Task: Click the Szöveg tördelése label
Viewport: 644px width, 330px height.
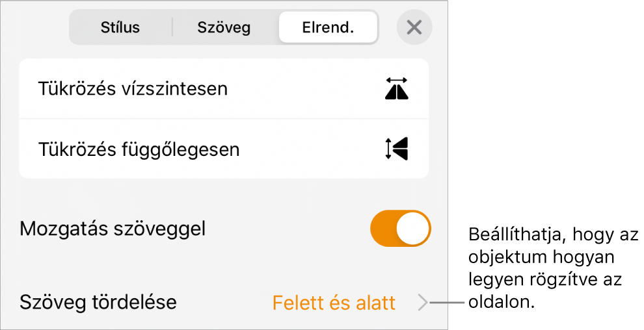Action: (98, 303)
